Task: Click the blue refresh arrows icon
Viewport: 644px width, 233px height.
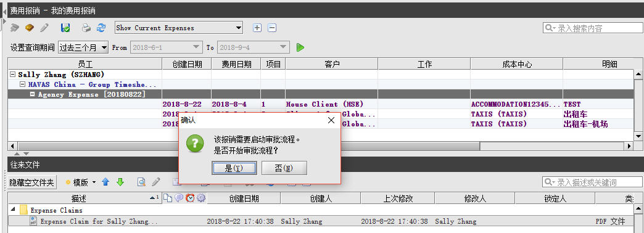Action: [101, 28]
